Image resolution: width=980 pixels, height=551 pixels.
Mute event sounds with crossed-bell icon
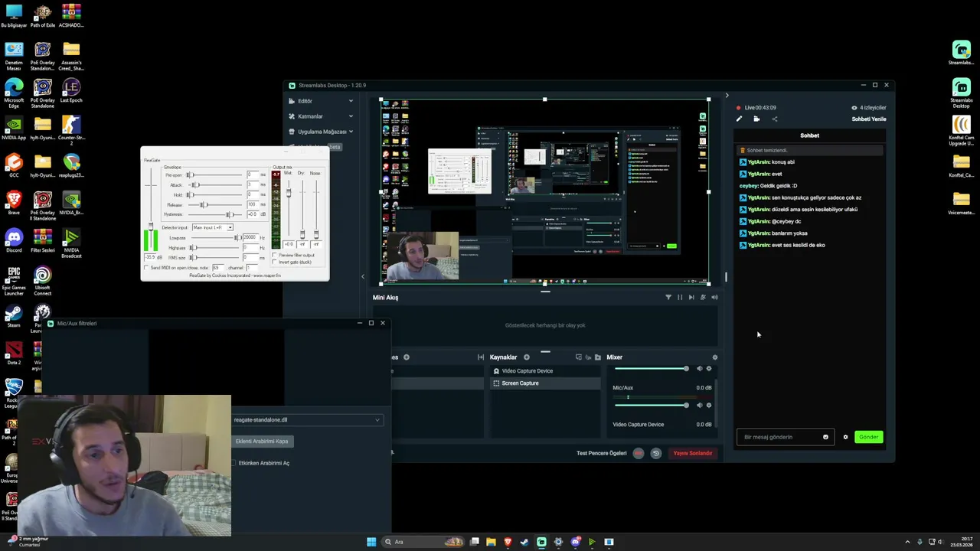(x=703, y=297)
